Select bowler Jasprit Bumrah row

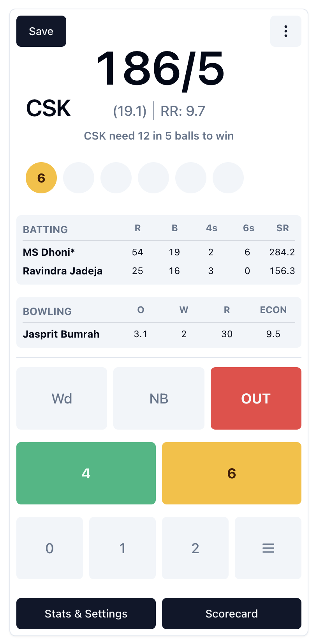[x=159, y=334]
